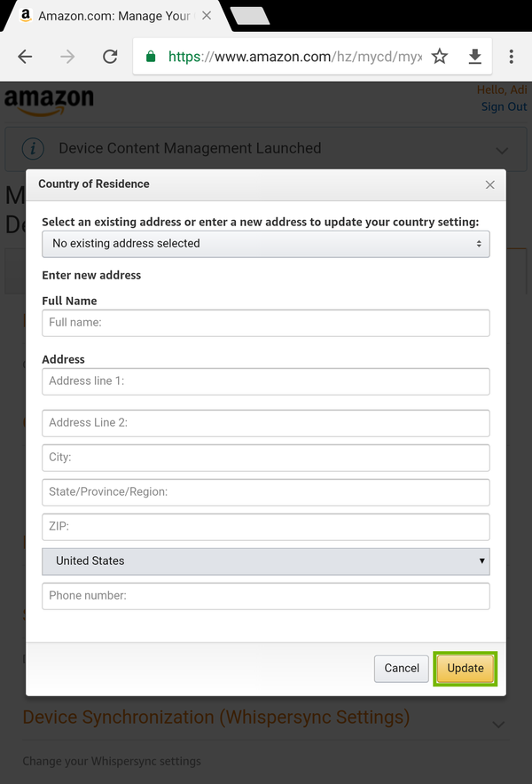The height and width of the screenshot is (784, 532).
Task: Expand the Whispersync Settings section
Action: [498, 725]
